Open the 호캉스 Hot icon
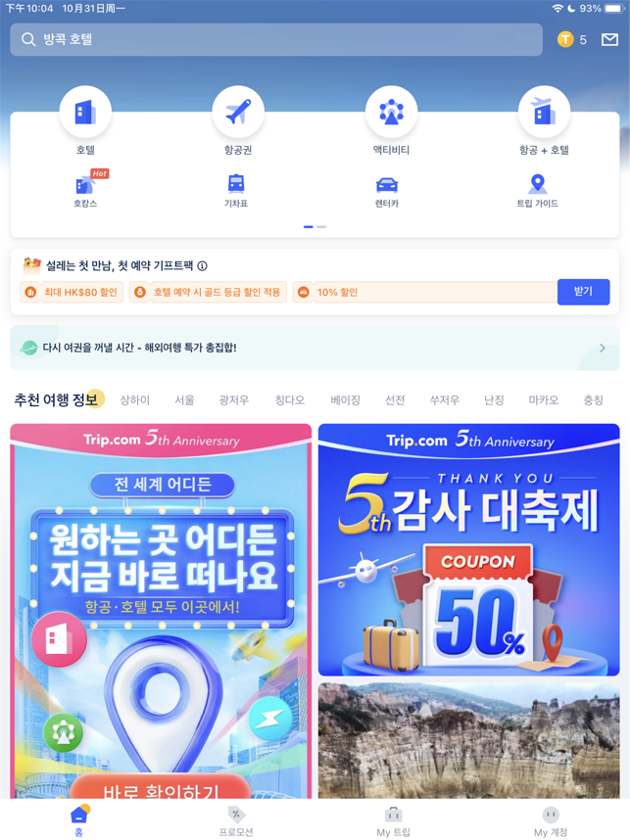 coord(86,185)
